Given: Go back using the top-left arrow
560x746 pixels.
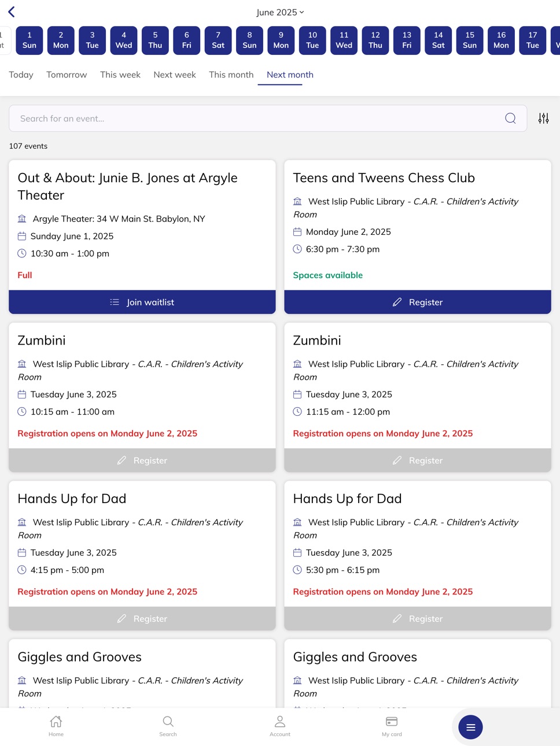Looking at the screenshot, I should 12,12.
